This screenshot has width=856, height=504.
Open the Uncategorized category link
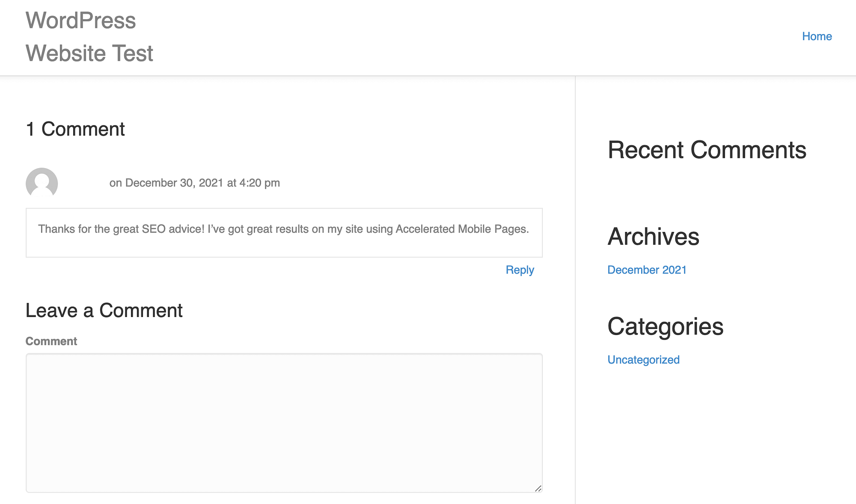pos(643,360)
